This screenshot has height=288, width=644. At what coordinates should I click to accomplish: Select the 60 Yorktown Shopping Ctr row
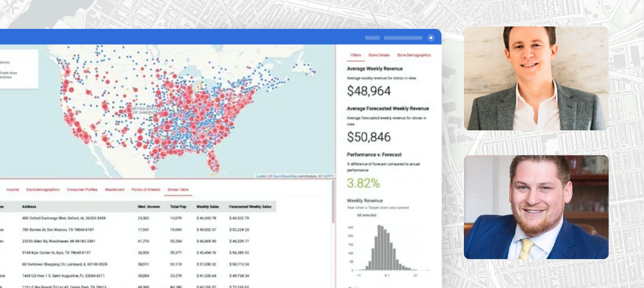[x=138, y=264]
